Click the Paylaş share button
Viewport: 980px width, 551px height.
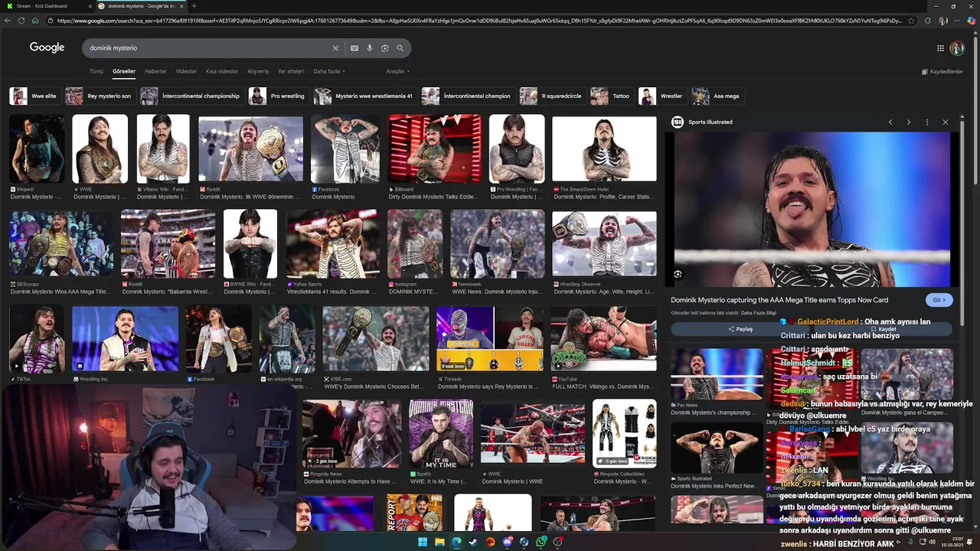tap(740, 329)
